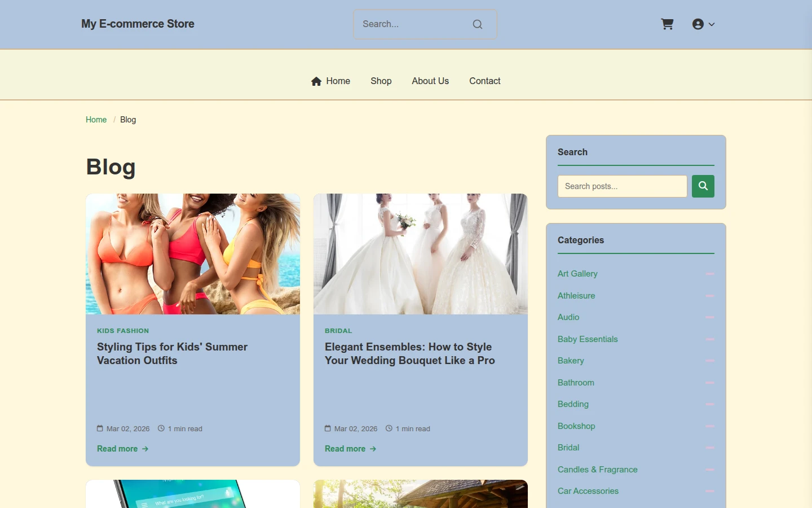
Task: Click the green search posts button
Action: click(703, 186)
